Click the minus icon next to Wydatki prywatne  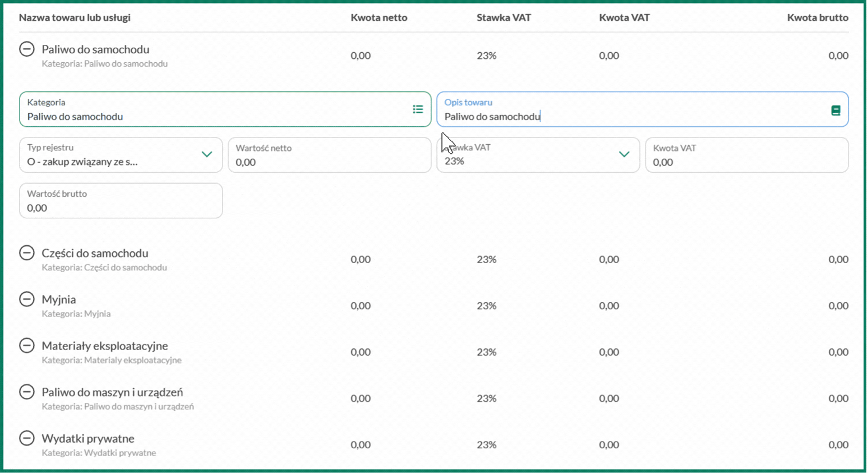tap(26, 438)
